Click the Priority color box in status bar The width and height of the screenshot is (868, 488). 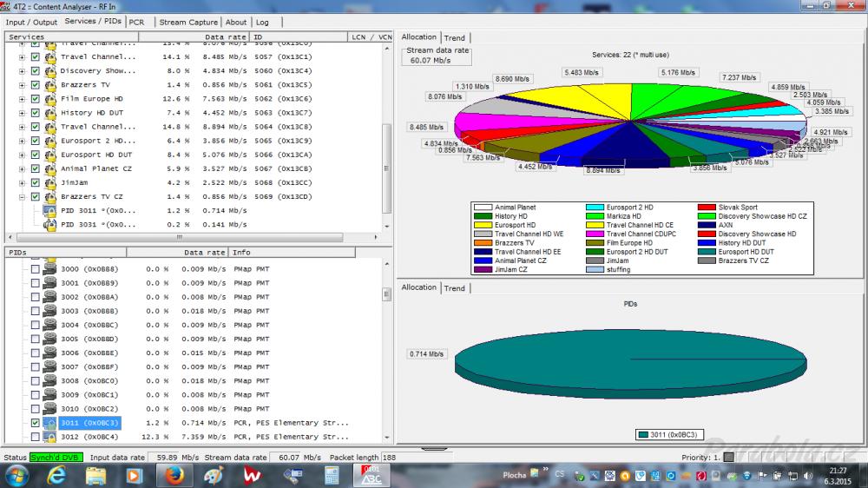[x=729, y=458]
